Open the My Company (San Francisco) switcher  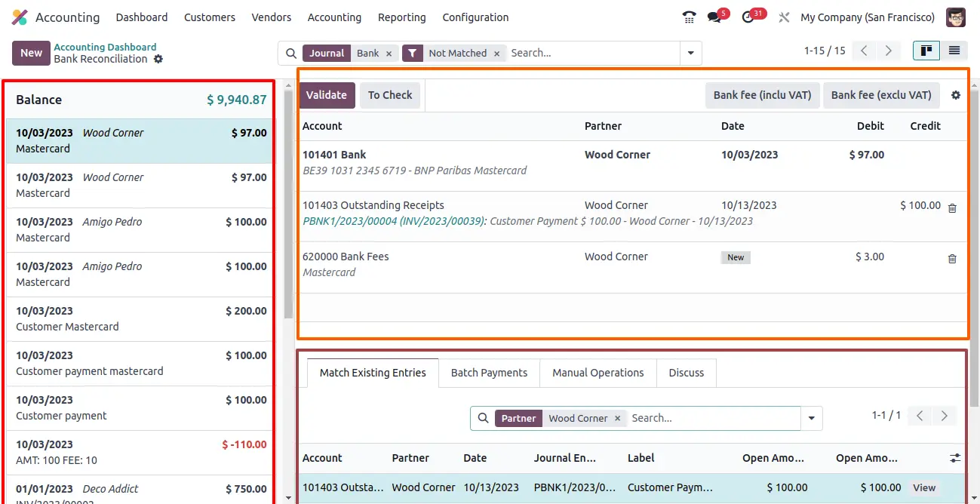tap(868, 17)
